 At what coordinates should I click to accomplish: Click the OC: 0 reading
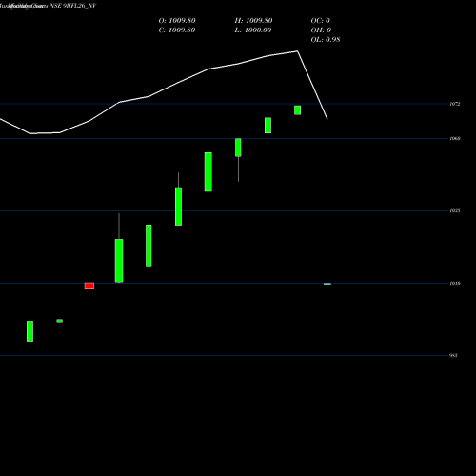(321, 21)
